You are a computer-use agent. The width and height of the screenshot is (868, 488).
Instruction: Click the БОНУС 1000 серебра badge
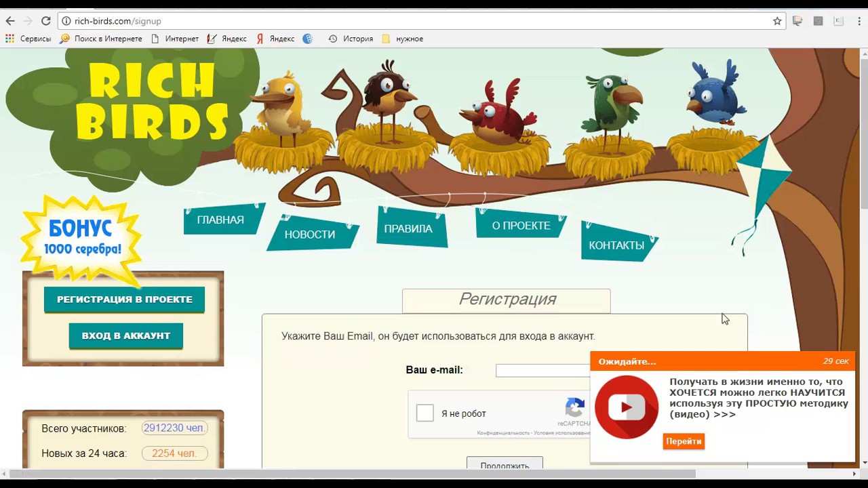[81, 239]
